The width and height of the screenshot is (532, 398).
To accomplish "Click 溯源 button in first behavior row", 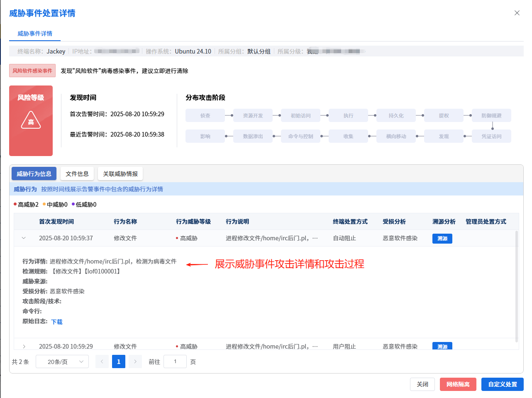I will pos(442,239).
